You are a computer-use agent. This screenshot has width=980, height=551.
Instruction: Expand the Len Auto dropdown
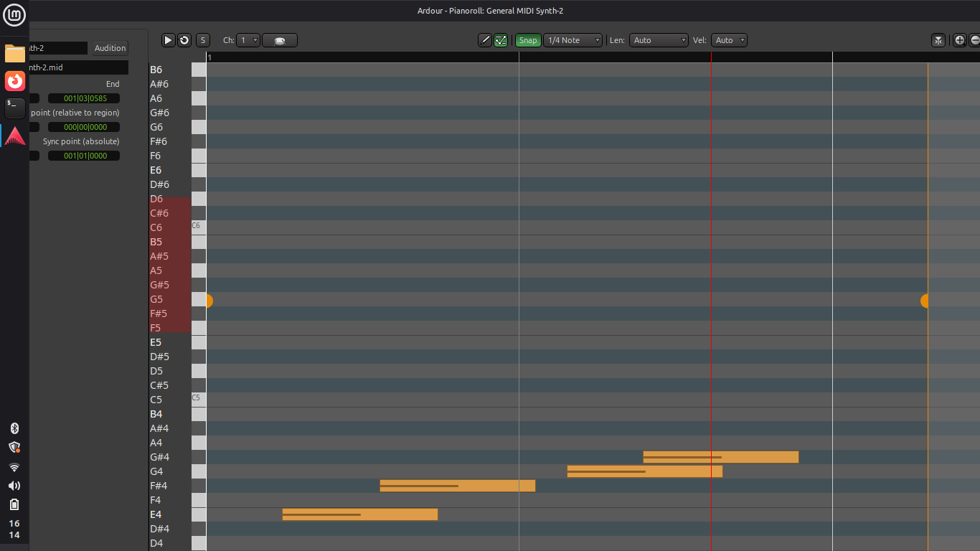click(x=659, y=40)
